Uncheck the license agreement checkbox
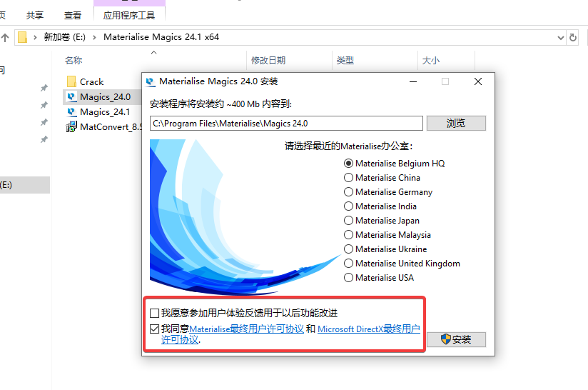Viewport: 588px width, 390px height. [x=154, y=329]
